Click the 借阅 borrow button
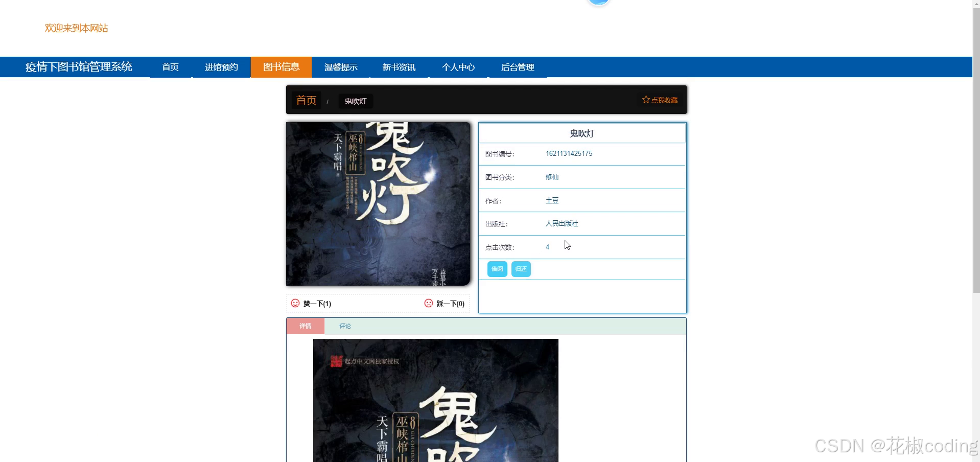Screen dimensions: 980x462 [496, 269]
